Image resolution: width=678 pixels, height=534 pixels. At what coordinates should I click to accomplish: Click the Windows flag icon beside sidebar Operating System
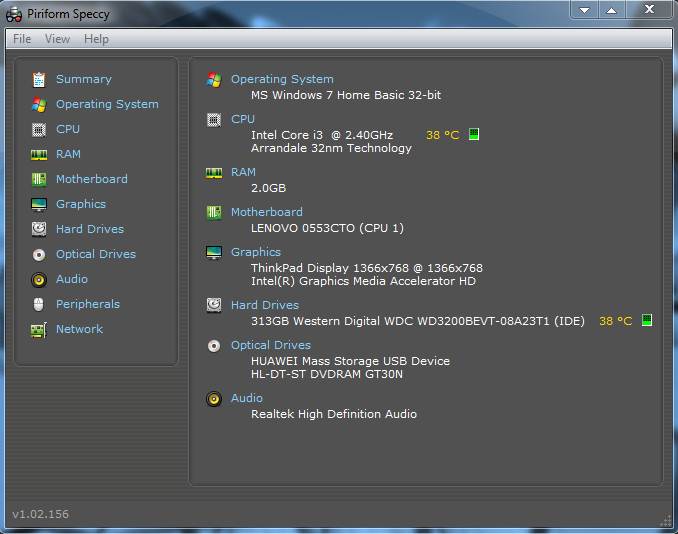(x=39, y=105)
